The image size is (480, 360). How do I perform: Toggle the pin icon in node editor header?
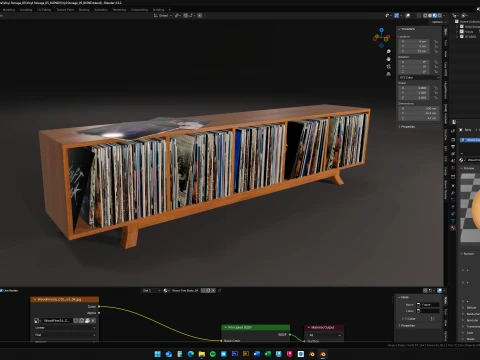220,290
